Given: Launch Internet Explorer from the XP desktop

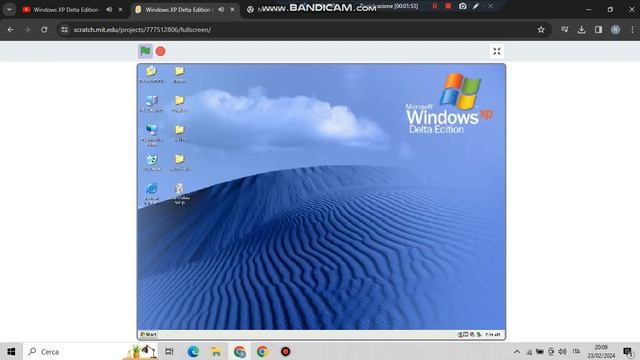Looking at the screenshot, I should click(x=151, y=193).
